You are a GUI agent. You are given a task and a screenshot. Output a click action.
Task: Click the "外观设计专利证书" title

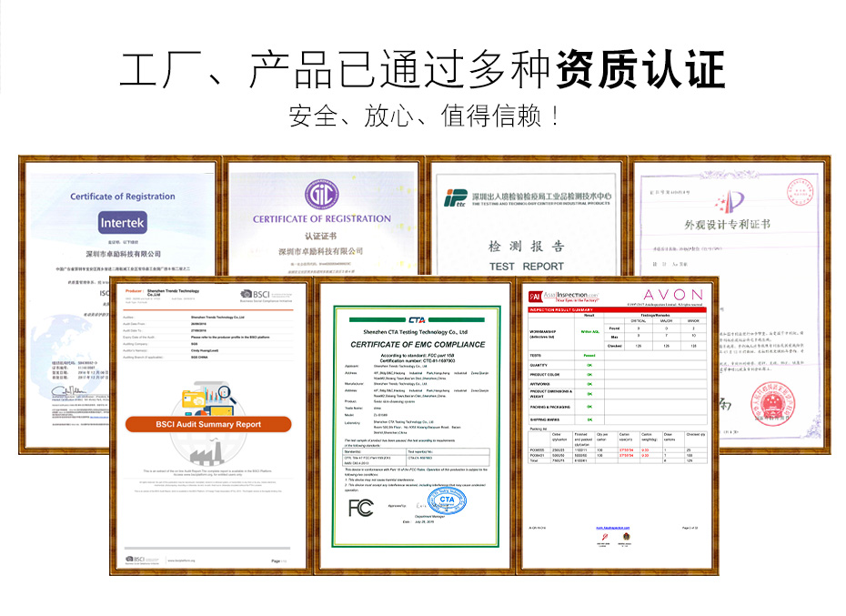pos(728,224)
